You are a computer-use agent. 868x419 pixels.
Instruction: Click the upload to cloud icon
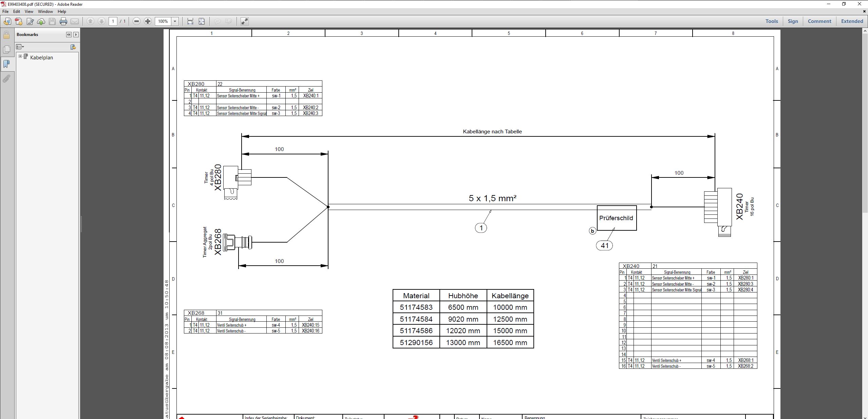pos(41,21)
